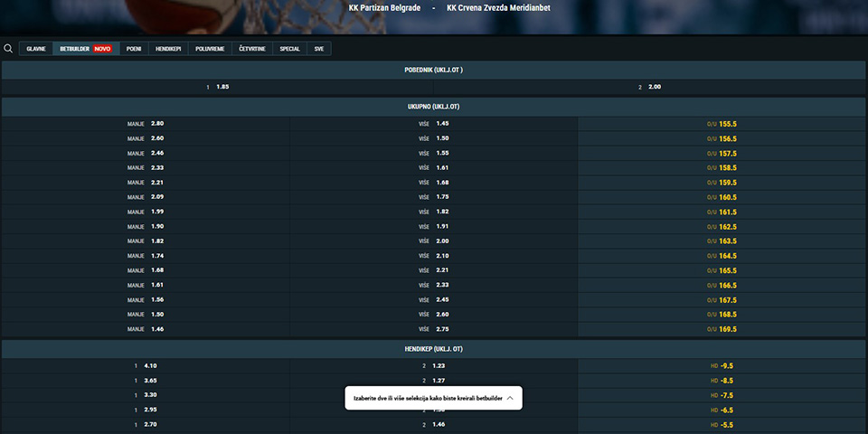The width and height of the screenshot is (868, 434).
Task: Select VIŠE 2.75 odds
Action: tap(433, 329)
